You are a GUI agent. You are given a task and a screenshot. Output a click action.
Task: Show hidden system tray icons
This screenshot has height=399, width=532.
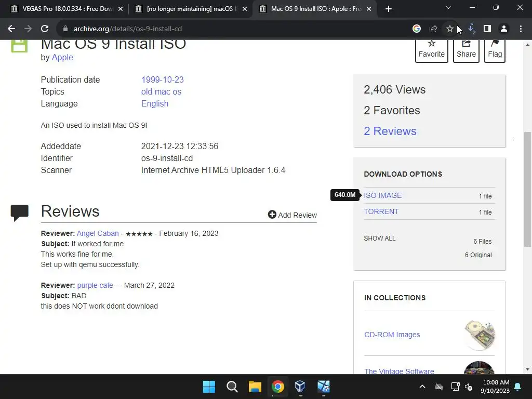422,387
